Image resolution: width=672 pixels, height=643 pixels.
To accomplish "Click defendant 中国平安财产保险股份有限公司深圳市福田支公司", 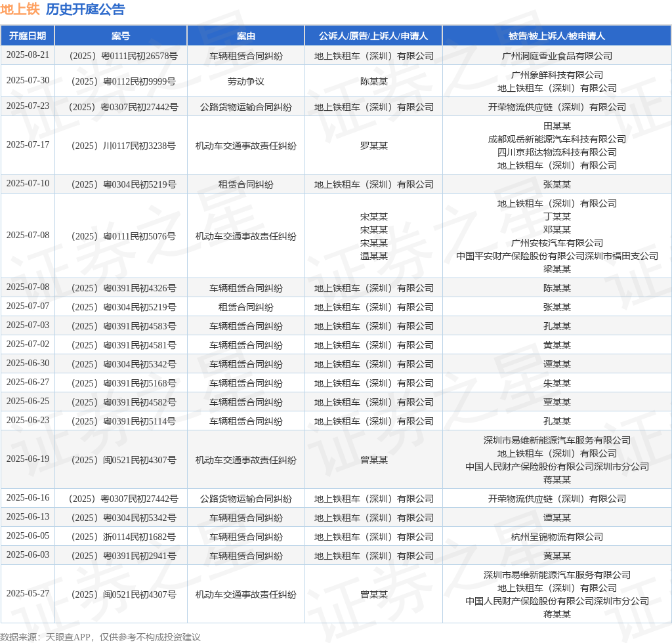I will pos(557,256).
